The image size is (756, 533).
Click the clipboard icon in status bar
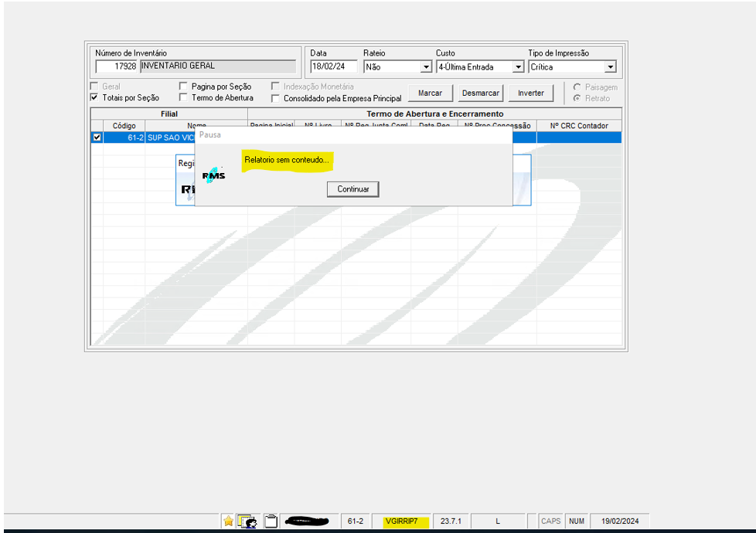(271, 521)
